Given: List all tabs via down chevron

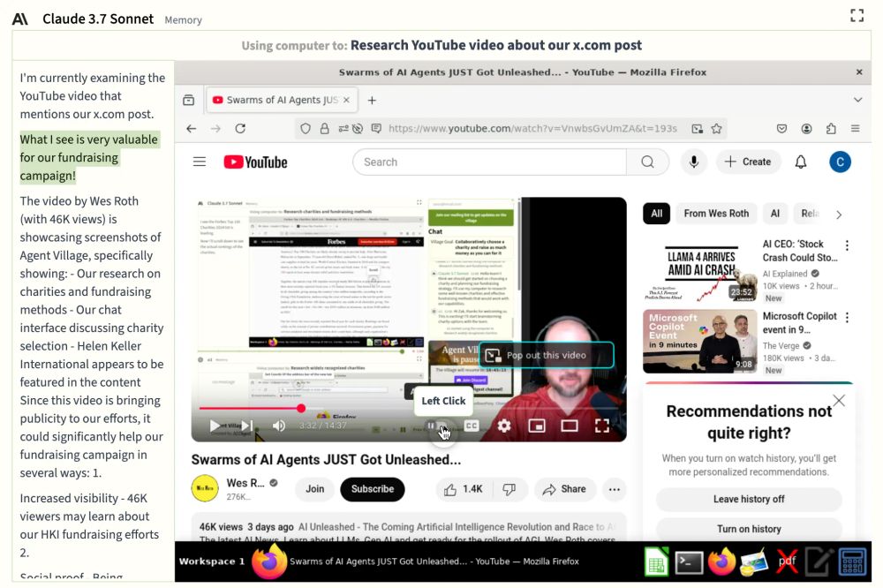Looking at the screenshot, I should 857,100.
